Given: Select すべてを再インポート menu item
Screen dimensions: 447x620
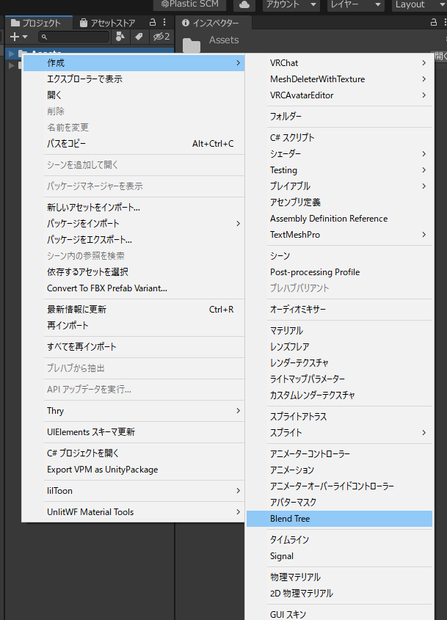Looking at the screenshot, I should click(134, 347).
